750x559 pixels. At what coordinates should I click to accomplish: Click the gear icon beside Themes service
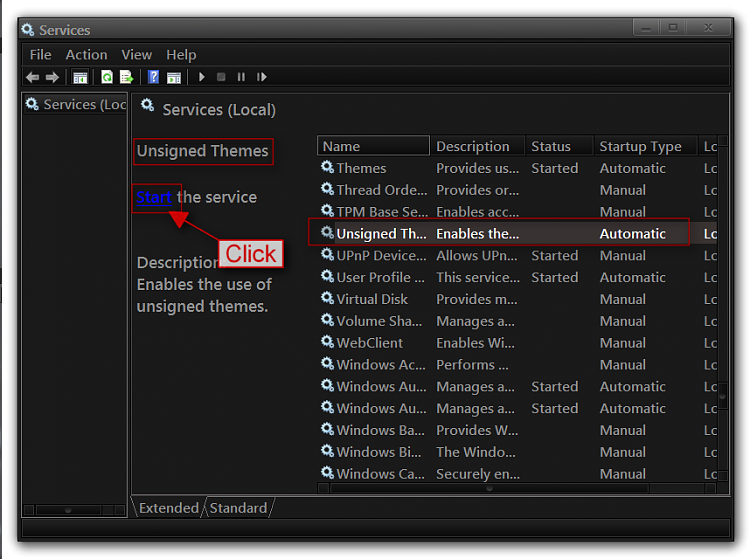tap(327, 167)
